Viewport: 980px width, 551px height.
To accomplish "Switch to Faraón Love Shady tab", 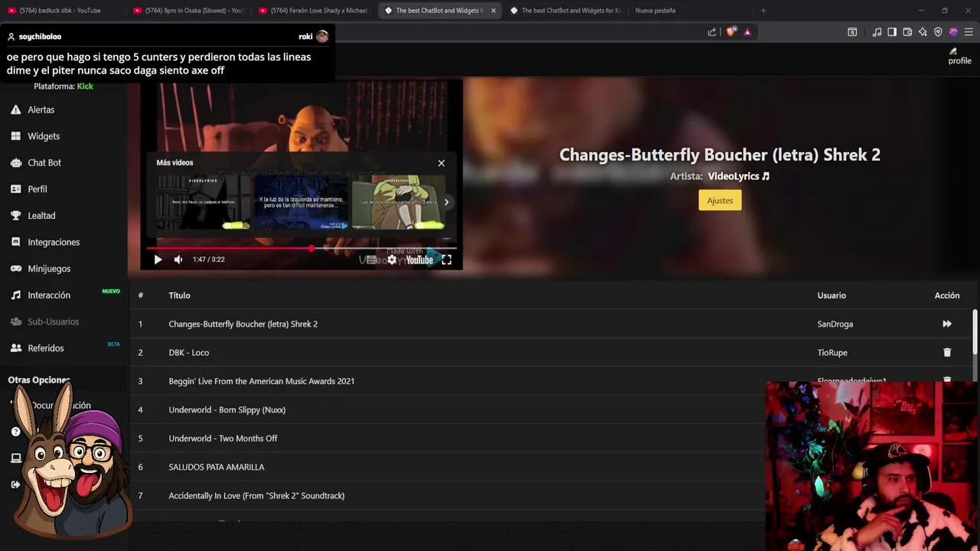I will 314,11.
